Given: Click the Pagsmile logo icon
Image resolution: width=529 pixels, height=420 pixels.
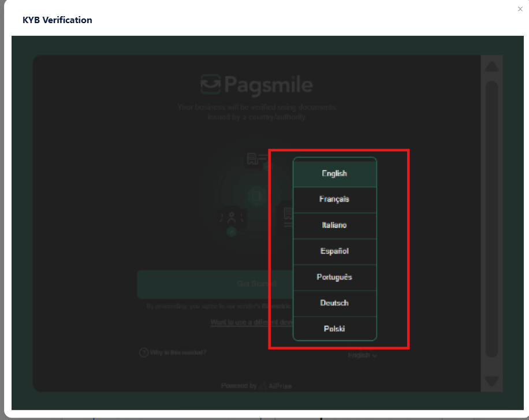Looking at the screenshot, I should [211, 84].
